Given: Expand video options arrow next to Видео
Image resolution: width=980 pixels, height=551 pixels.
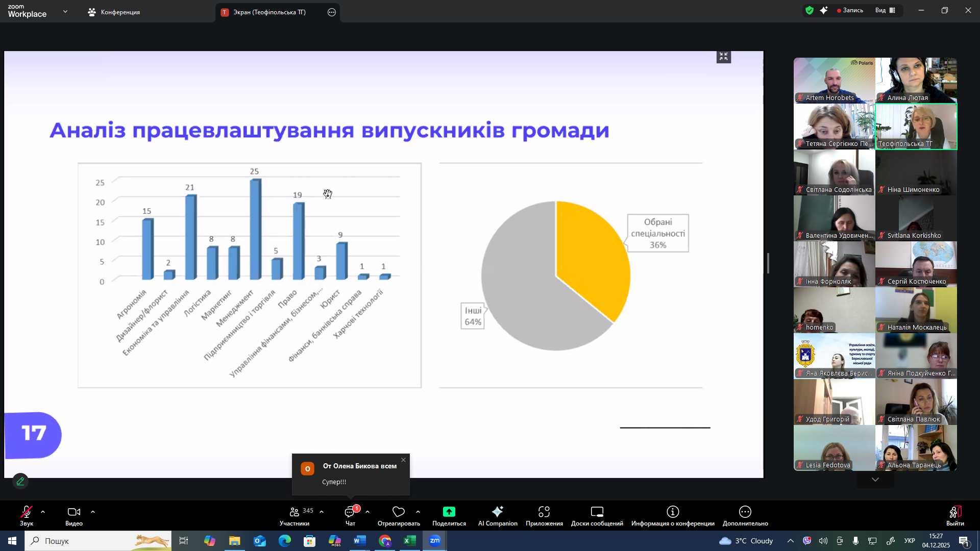Looking at the screenshot, I should point(93,511).
